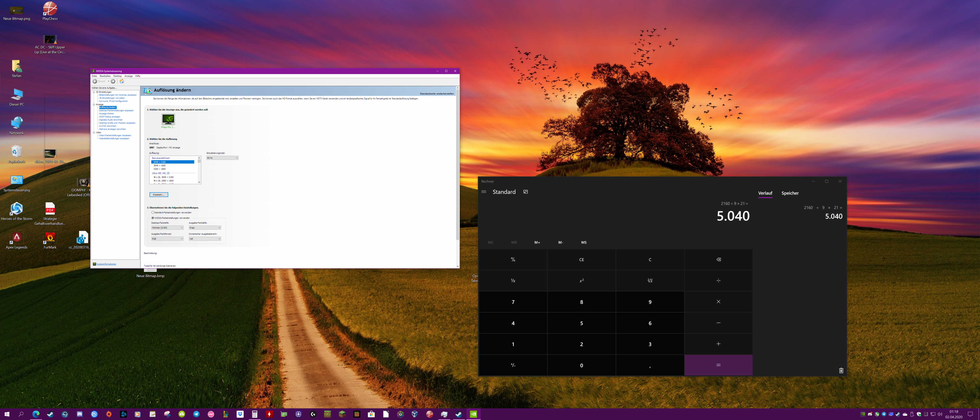This screenshot has height=420, width=980.
Task: Select the Papierkorb recycle bin icon
Action: (x=16, y=154)
